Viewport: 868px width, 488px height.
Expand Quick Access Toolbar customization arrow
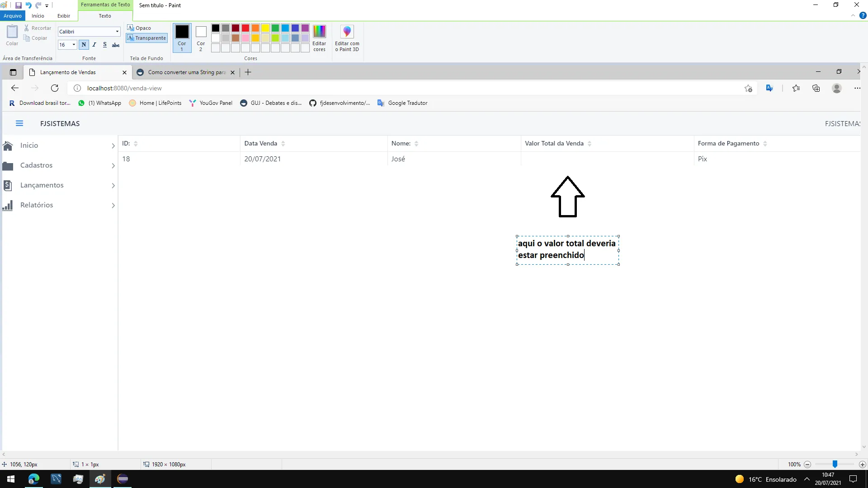47,6
